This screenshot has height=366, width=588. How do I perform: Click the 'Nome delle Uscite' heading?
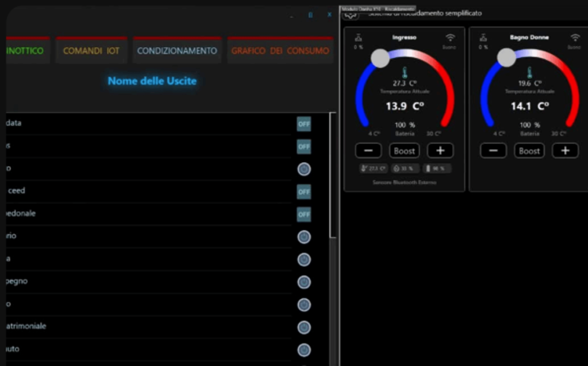tap(152, 81)
